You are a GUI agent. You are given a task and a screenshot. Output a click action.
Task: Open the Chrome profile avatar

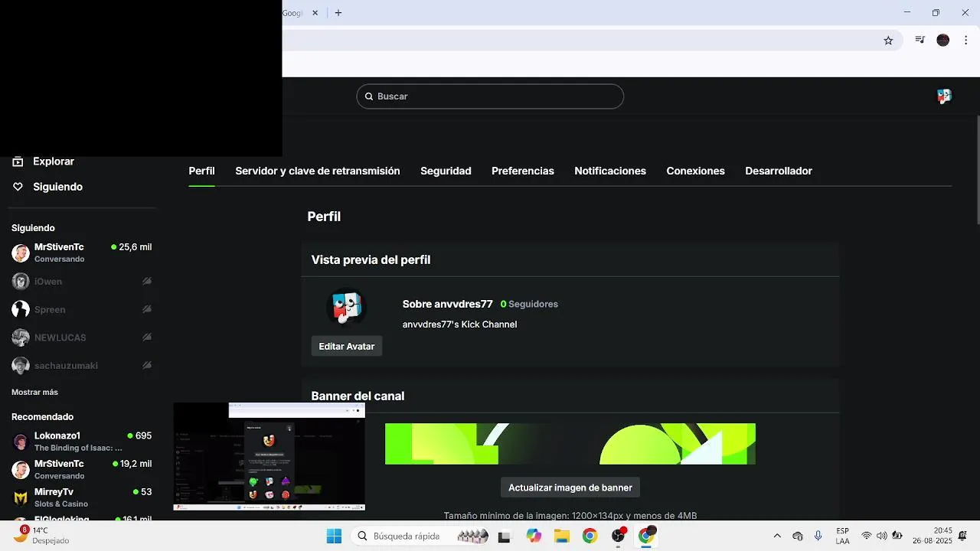(943, 41)
